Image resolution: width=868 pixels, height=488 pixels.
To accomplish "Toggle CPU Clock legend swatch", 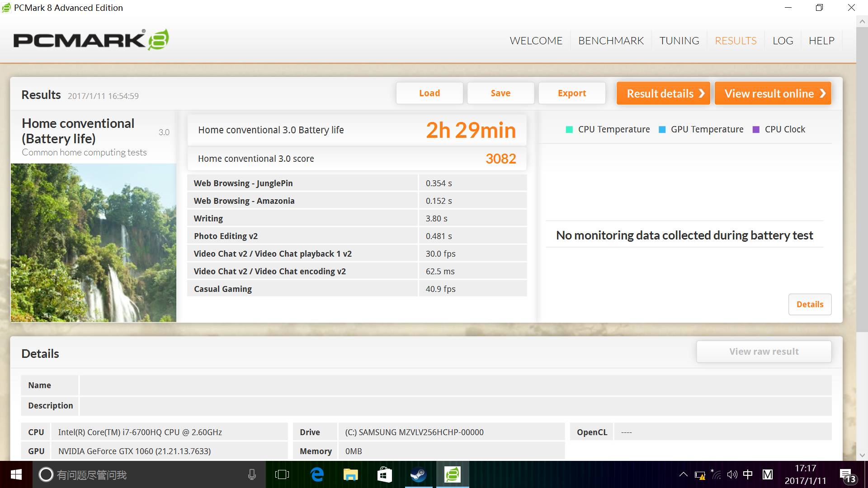I will [756, 130].
